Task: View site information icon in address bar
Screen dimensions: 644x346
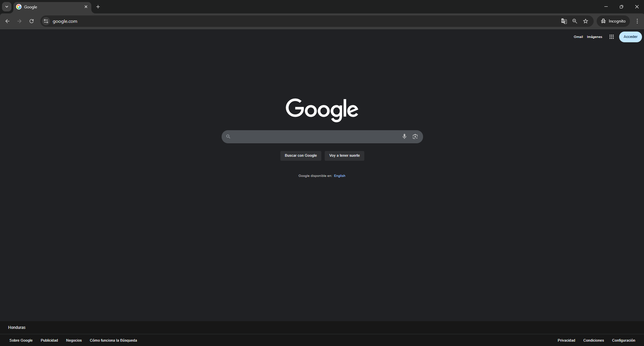Action: pos(46,21)
